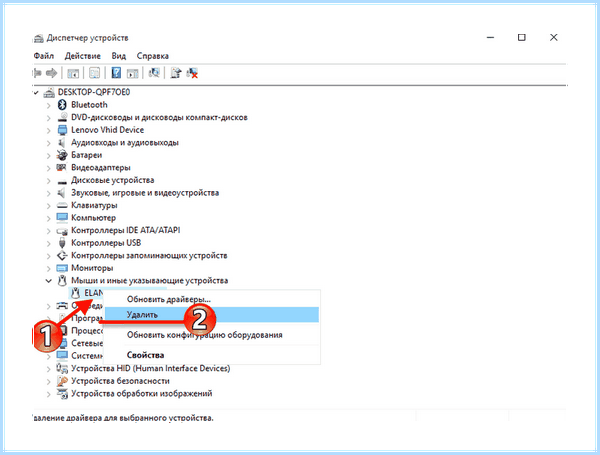Select the Дисковые устройства label
This screenshot has height=455, width=600.
(112, 180)
